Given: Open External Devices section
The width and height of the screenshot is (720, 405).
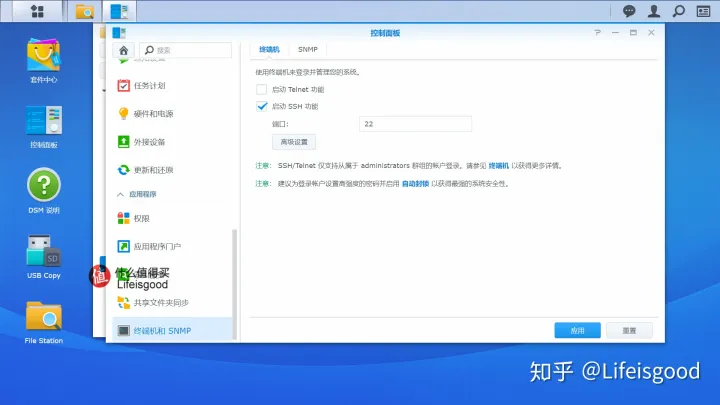Looking at the screenshot, I should tap(172, 142).
